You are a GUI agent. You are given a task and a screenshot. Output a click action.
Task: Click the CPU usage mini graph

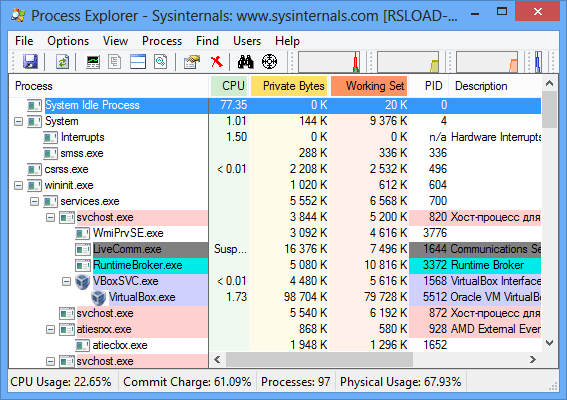[329, 62]
